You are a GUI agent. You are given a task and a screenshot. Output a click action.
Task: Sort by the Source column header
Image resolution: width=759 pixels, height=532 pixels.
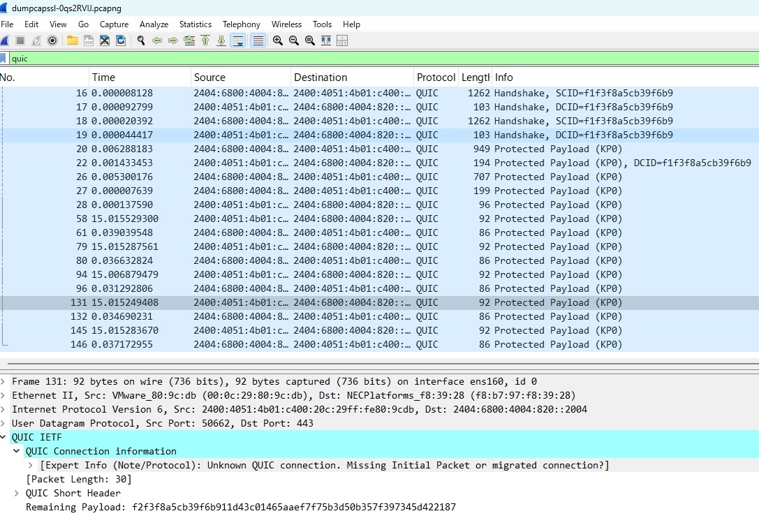(241, 77)
